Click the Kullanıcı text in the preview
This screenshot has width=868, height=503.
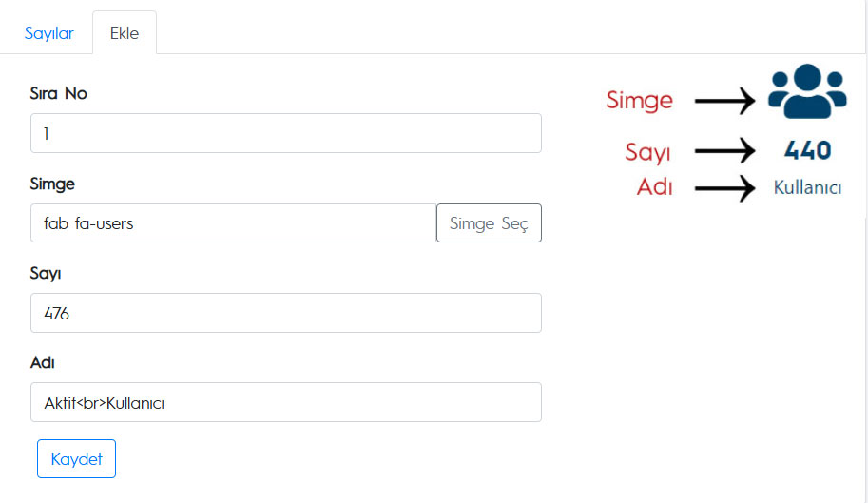808,187
